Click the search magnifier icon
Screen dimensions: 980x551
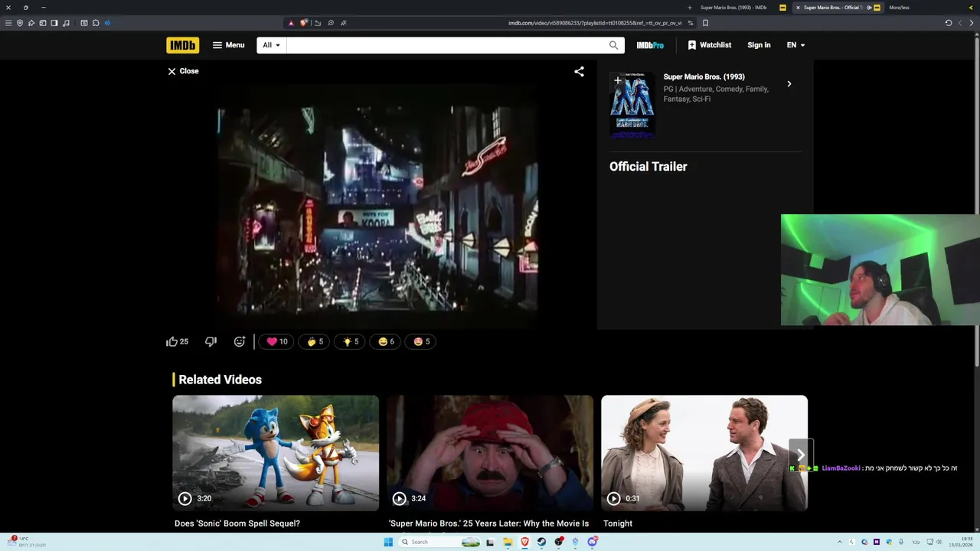(x=613, y=45)
